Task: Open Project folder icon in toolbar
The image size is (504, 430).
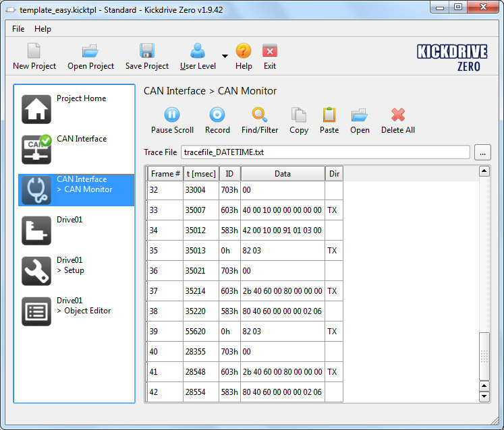Action: 90,51
